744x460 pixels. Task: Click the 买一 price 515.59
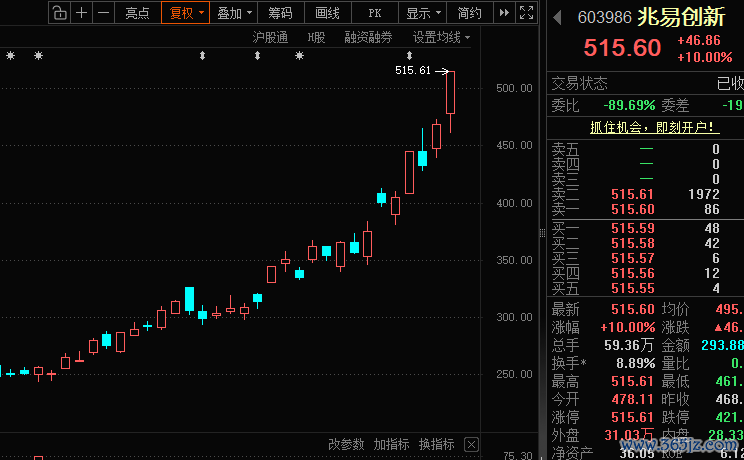(x=632, y=228)
